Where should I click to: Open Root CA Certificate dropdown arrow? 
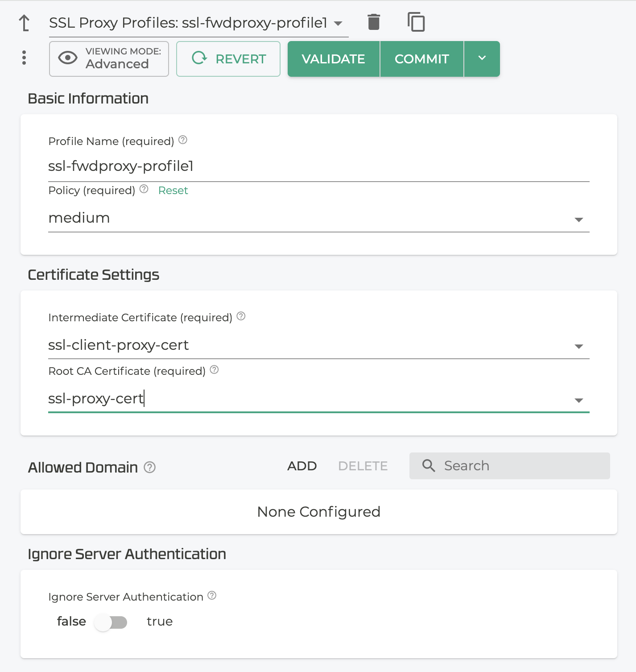click(579, 401)
